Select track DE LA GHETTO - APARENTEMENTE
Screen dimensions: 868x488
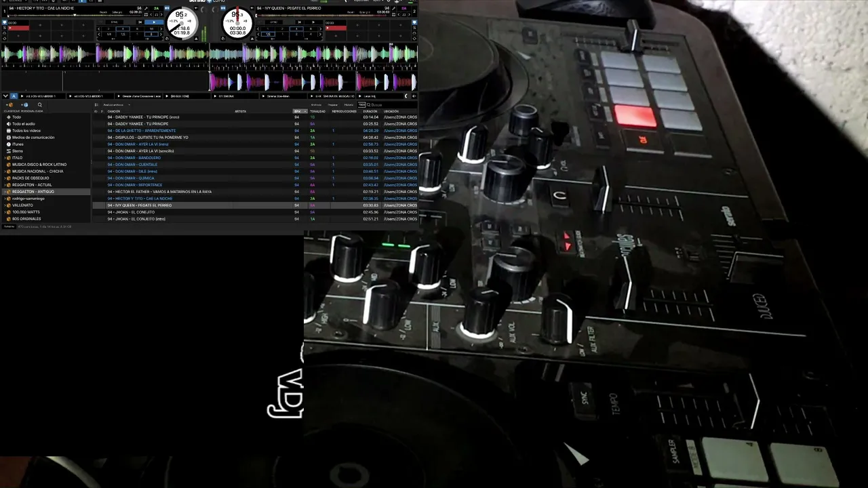coord(255,131)
